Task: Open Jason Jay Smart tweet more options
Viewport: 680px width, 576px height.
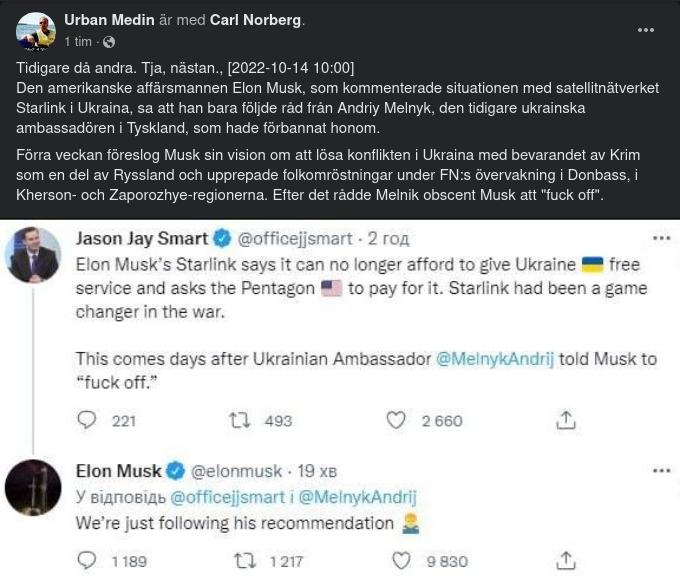Action: (661, 239)
